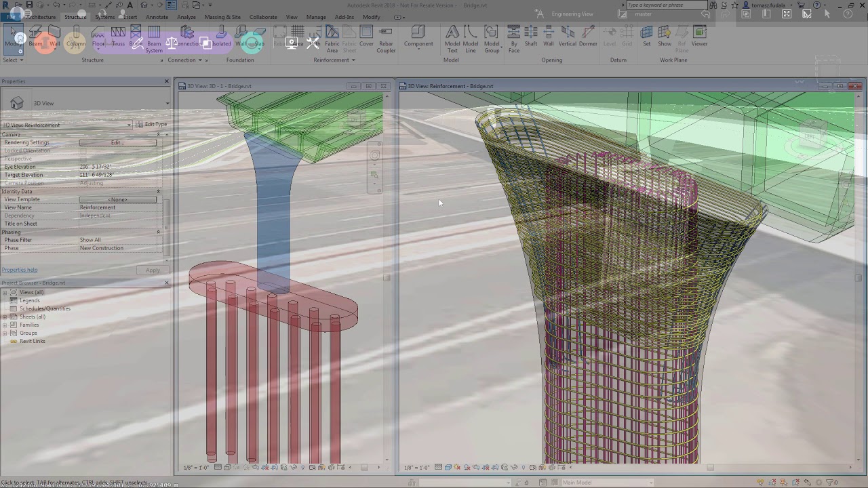Switch to the Annotate ribbon tab
Image resolution: width=868 pixels, height=488 pixels.
point(157,17)
